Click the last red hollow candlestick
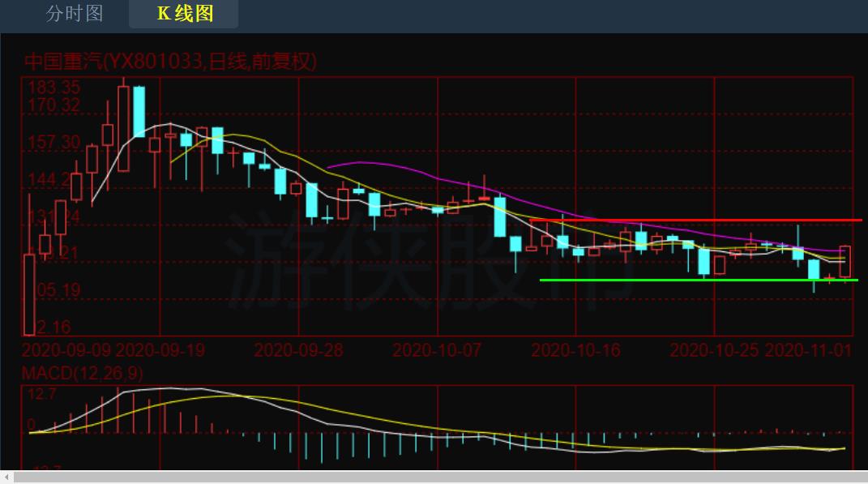The image size is (868, 484). pyautogui.click(x=844, y=261)
